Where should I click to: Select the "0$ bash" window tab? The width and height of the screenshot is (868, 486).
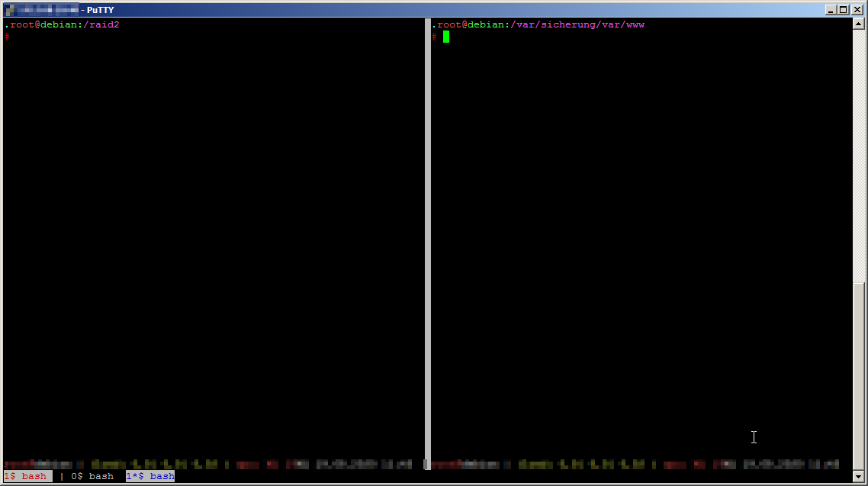[92, 476]
